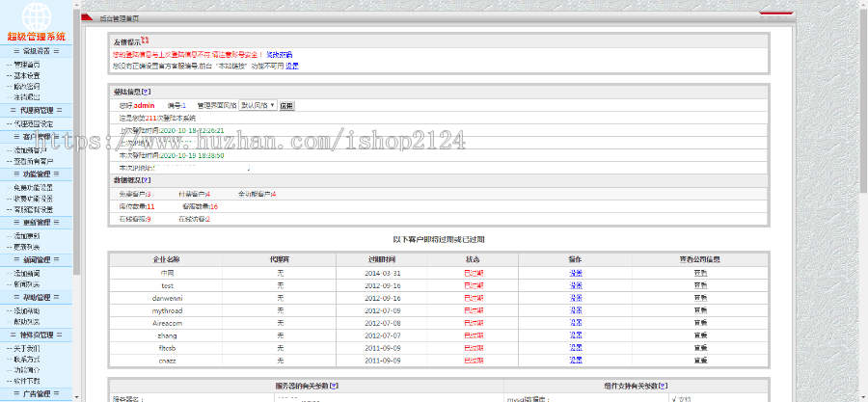This screenshot has height=402, width=868.
Task: Open 新闻列表 from the sidebar menu
Action: 26,284
